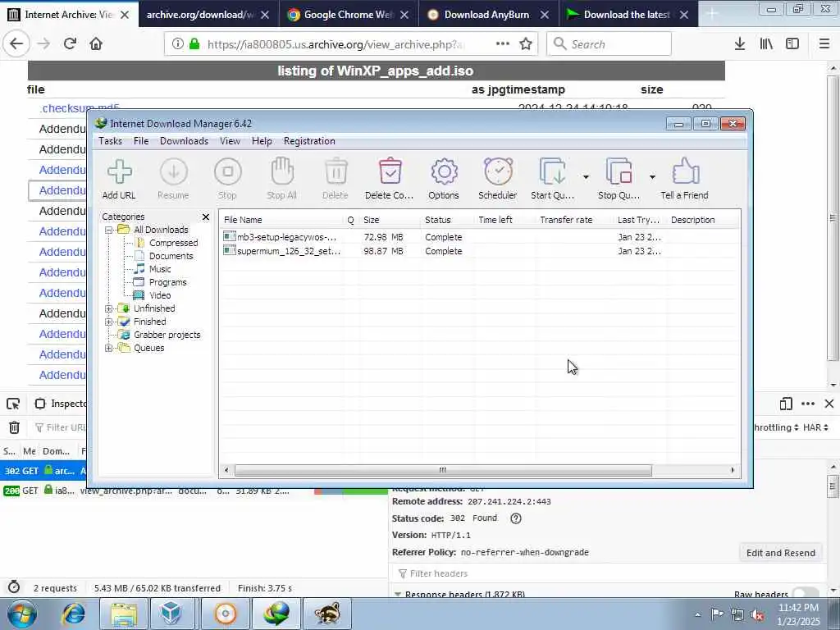This screenshot has width=840, height=630.
Task: Clear network requests with the trash icon
Action: [x=15, y=427]
